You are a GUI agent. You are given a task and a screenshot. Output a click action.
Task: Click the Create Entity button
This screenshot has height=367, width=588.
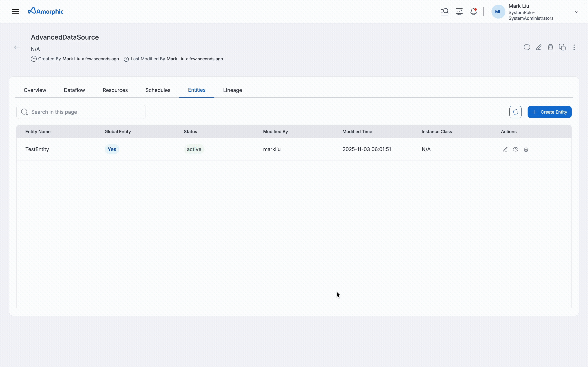click(x=549, y=112)
